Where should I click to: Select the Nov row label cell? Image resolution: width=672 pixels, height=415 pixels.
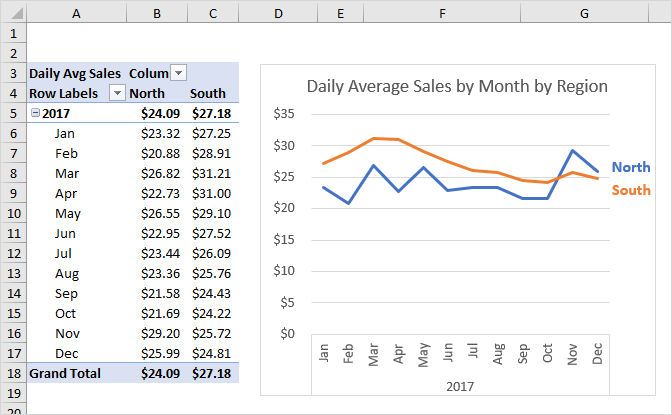[76, 333]
